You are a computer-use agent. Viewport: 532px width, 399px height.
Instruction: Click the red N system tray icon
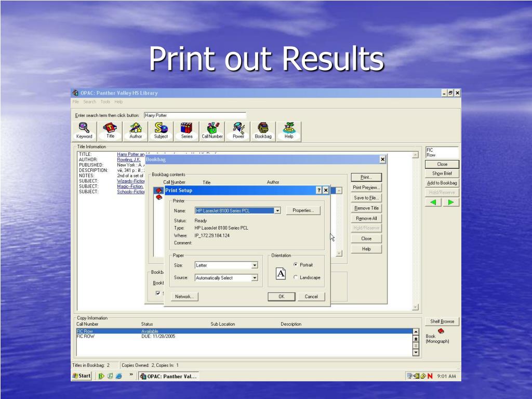430,376
